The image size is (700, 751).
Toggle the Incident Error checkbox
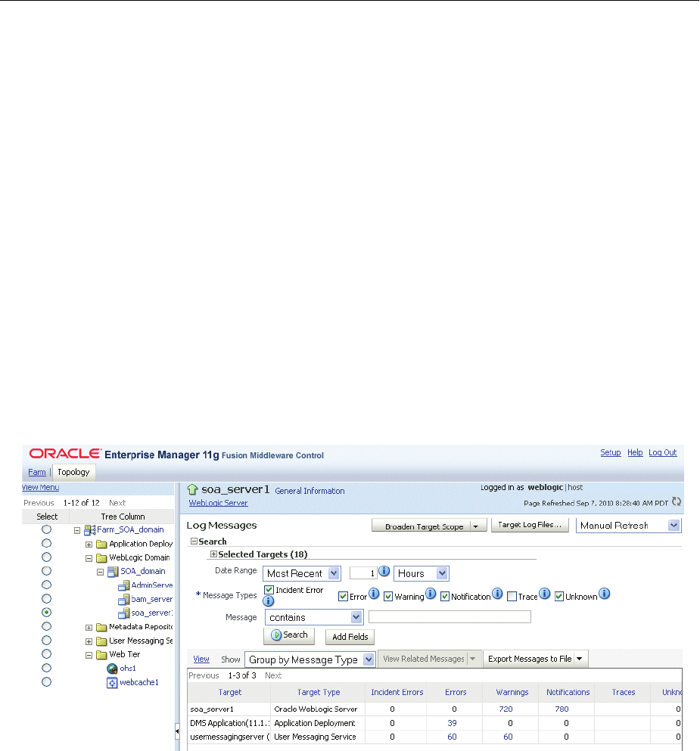(x=269, y=590)
